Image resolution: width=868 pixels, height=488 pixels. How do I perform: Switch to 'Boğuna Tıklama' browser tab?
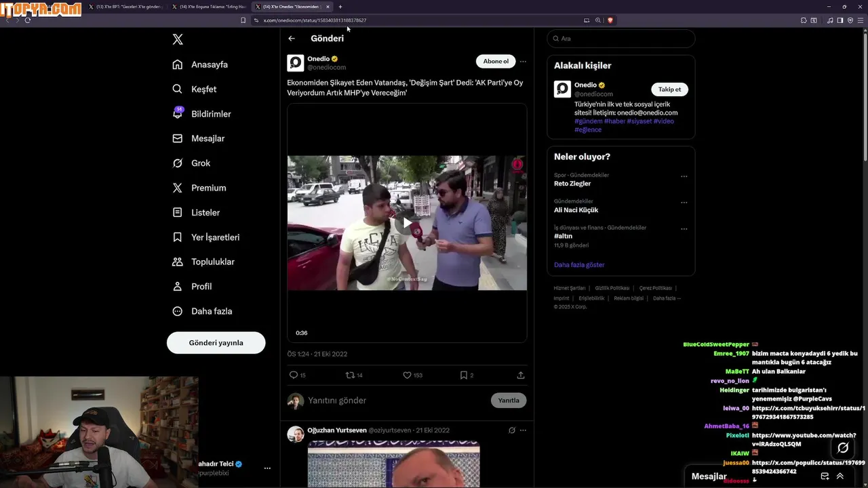208,7
